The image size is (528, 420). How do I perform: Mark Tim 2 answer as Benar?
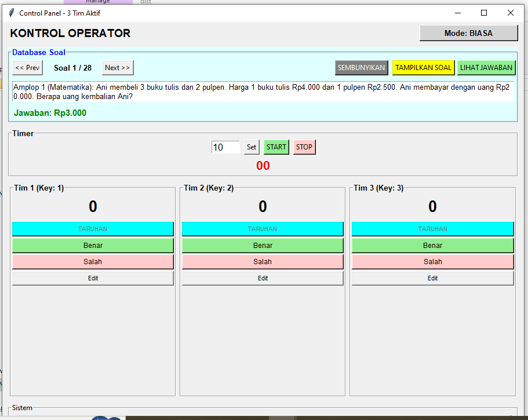[263, 246]
